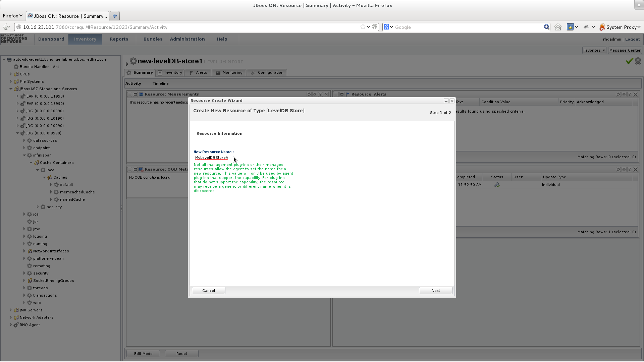
Task: Maximize the Resource: Alerts portlet
Action: (x=342, y=94)
